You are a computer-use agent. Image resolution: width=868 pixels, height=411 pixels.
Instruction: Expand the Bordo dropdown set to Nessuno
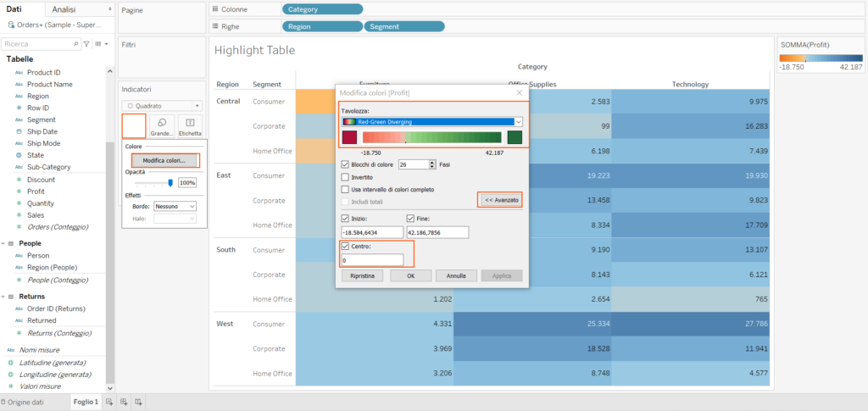tap(175, 206)
